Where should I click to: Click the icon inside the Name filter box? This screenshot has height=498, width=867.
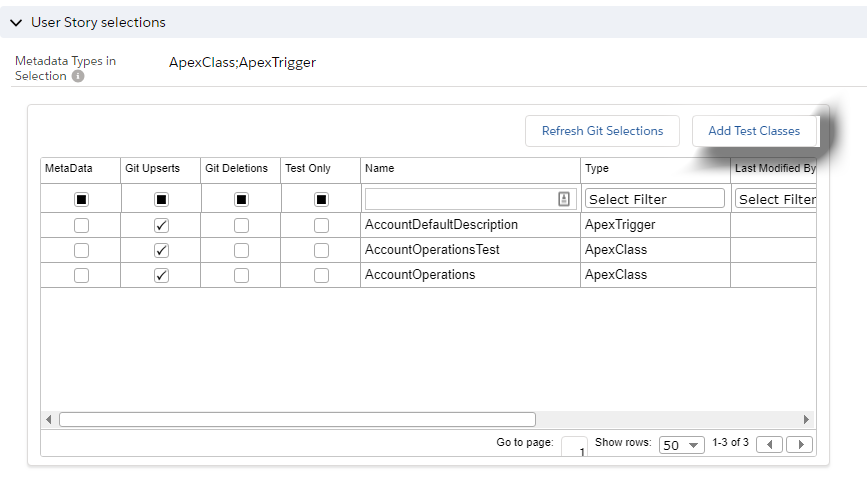click(564, 199)
